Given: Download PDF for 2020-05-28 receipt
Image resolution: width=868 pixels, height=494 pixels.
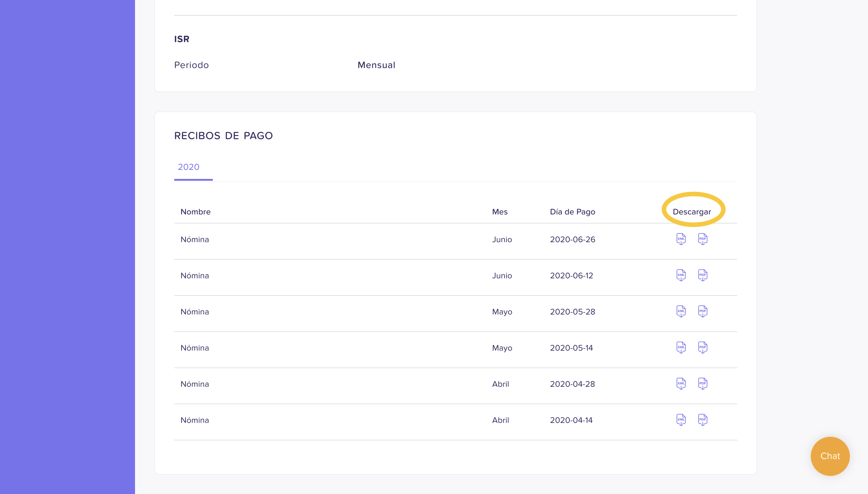Looking at the screenshot, I should point(703,311).
